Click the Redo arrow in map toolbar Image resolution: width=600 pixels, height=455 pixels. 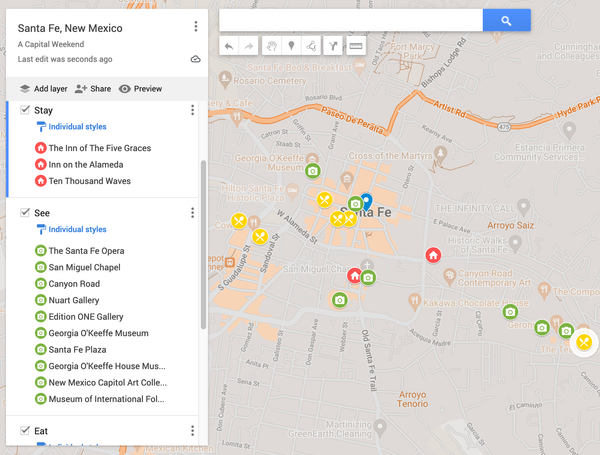pyautogui.click(x=249, y=46)
